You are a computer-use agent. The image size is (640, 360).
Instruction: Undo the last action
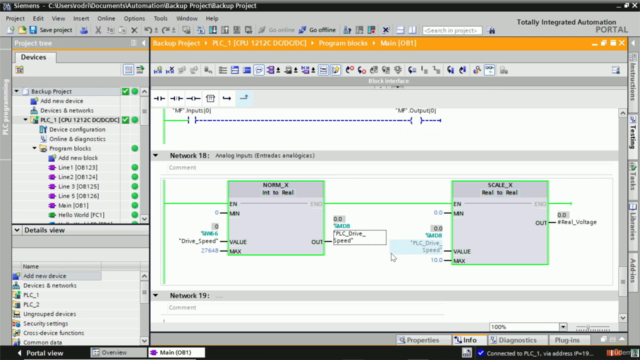(148, 30)
